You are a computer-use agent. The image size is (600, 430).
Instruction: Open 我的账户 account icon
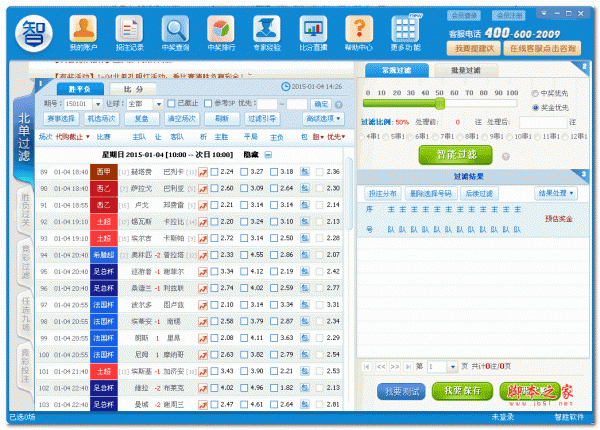click(x=83, y=33)
